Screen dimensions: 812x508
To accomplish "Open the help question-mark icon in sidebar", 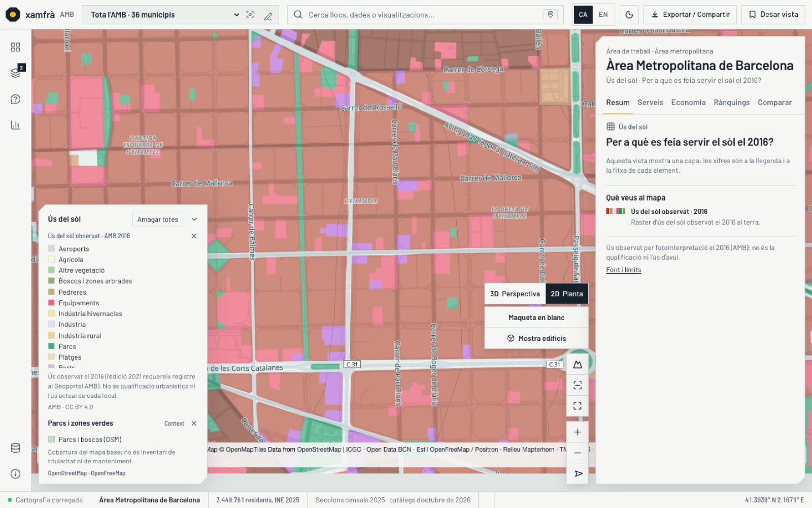I will (x=15, y=99).
